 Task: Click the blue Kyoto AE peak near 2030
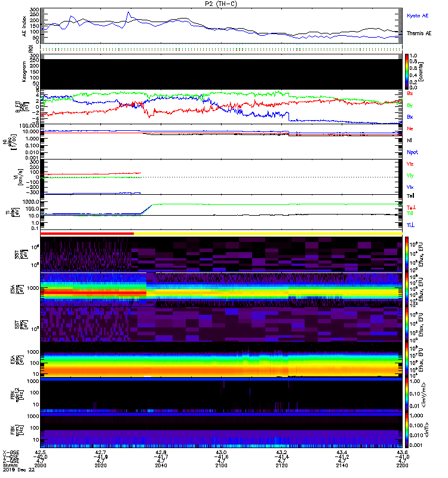tap(128, 13)
